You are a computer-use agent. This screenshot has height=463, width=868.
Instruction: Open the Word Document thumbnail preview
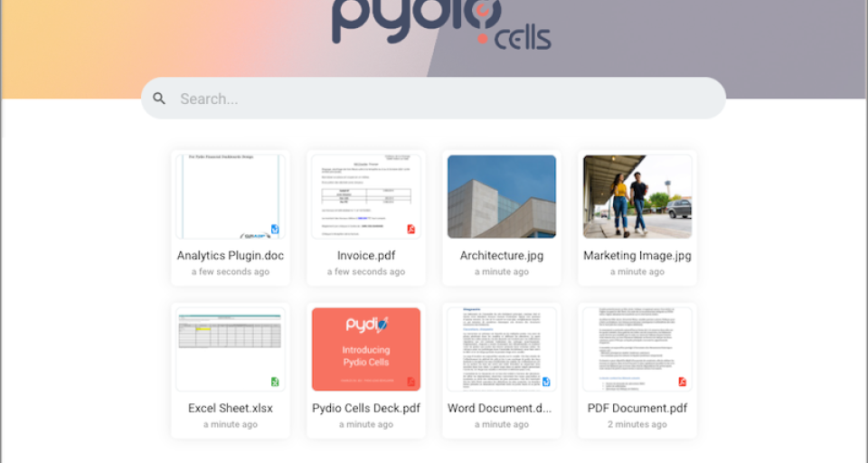point(502,349)
